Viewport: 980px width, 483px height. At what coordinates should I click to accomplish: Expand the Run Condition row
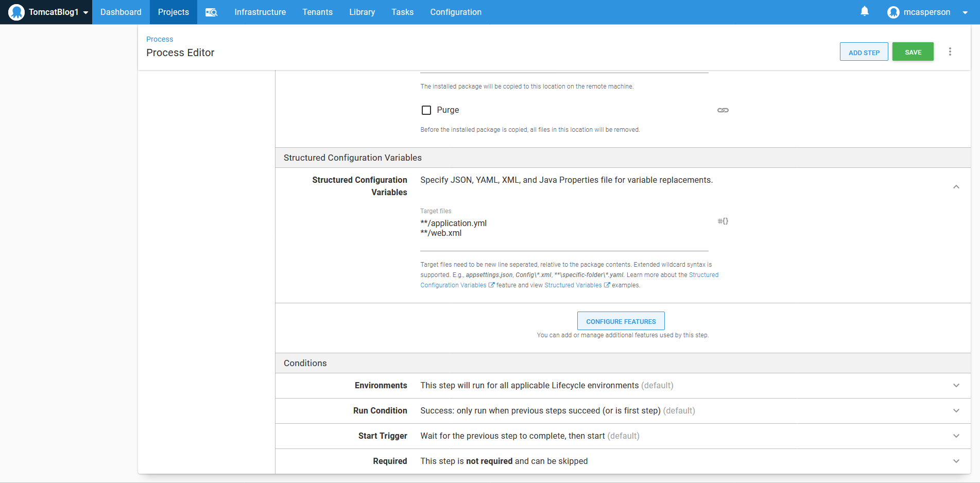(956, 411)
